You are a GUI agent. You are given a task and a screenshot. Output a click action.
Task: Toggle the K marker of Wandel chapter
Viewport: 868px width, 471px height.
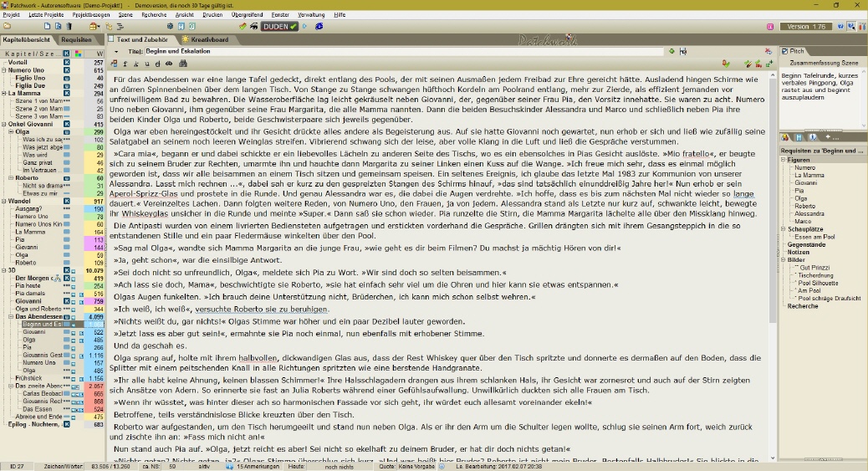[x=66, y=201]
